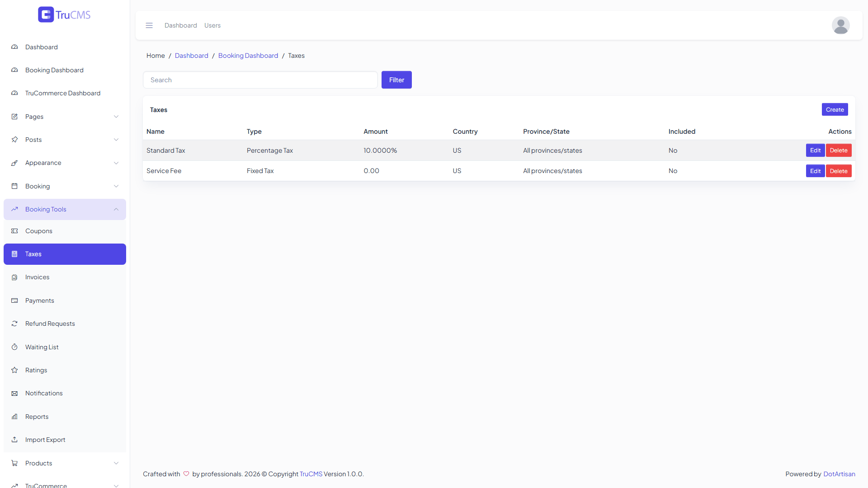868x488 pixels.
Task: Open Dashboard in the top navigation
Action: [181, 25]
